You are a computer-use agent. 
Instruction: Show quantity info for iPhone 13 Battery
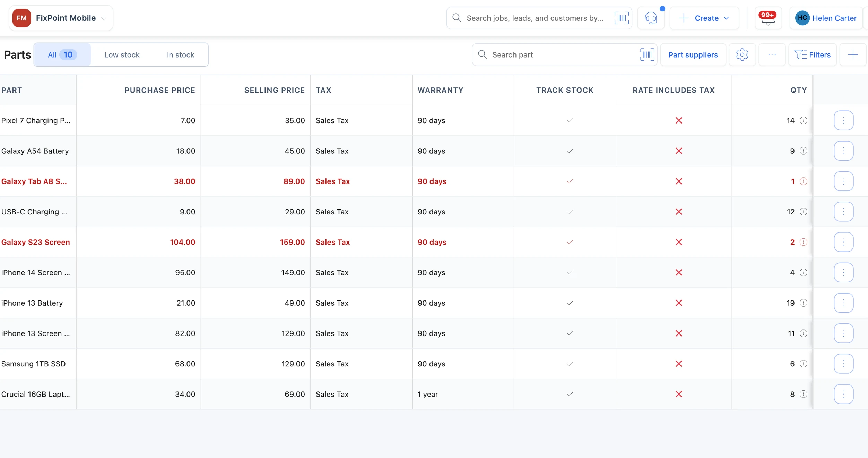click(x=804, y=303)
